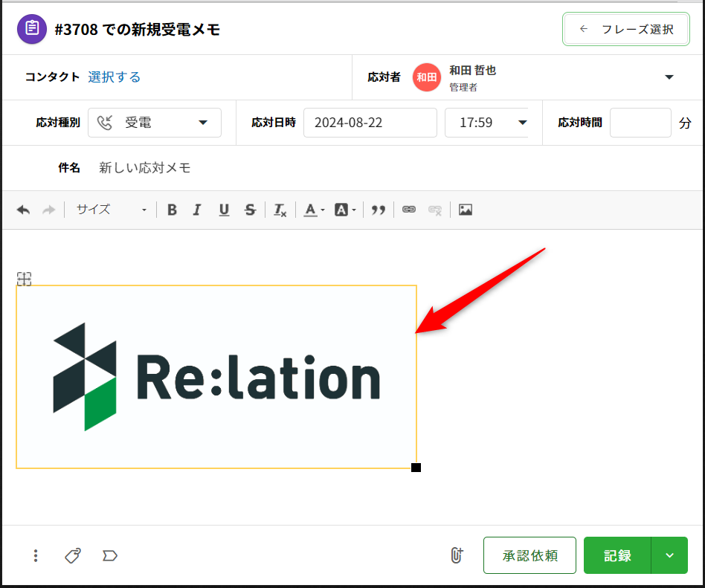The height and width of the screenshot is (588, 705).
Task: Click the insert link icon
Action: point(408,210)
